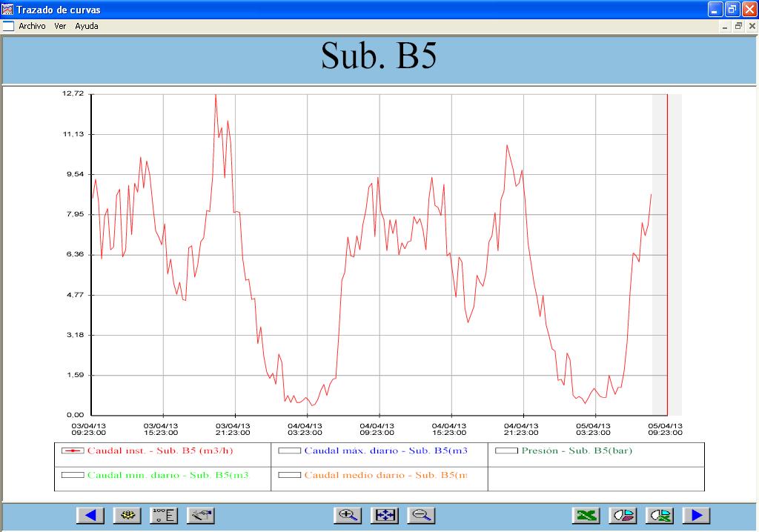Click the axis scale settings icon

pos(164,516)
